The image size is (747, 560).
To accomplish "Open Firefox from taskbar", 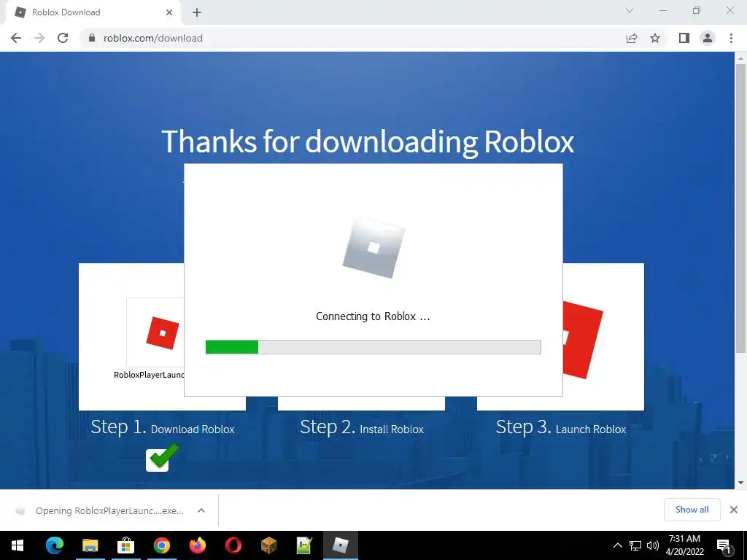I will tap(197, 545).
